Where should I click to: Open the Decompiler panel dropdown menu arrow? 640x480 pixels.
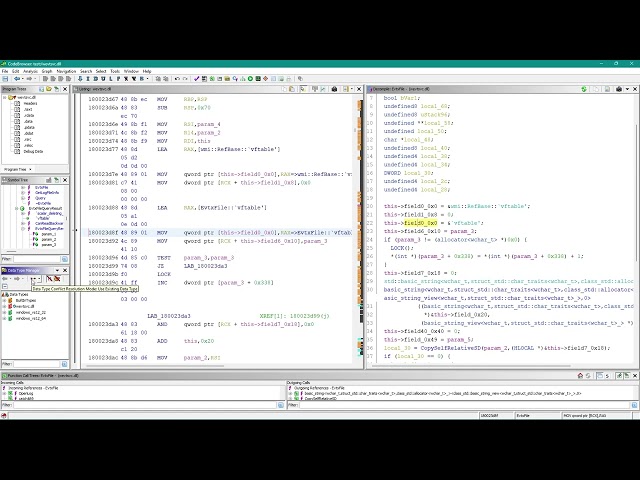[627, 89]
